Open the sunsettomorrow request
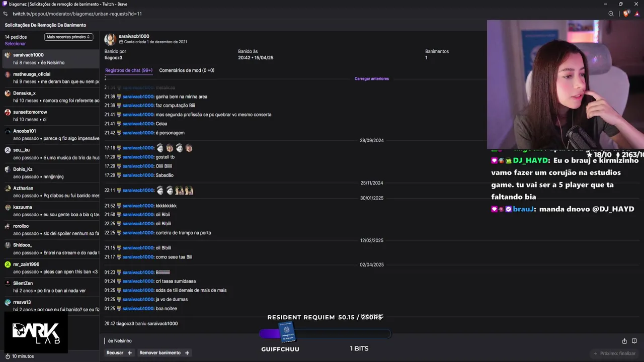This screenshot has height=362, width=644. (50, 116)
